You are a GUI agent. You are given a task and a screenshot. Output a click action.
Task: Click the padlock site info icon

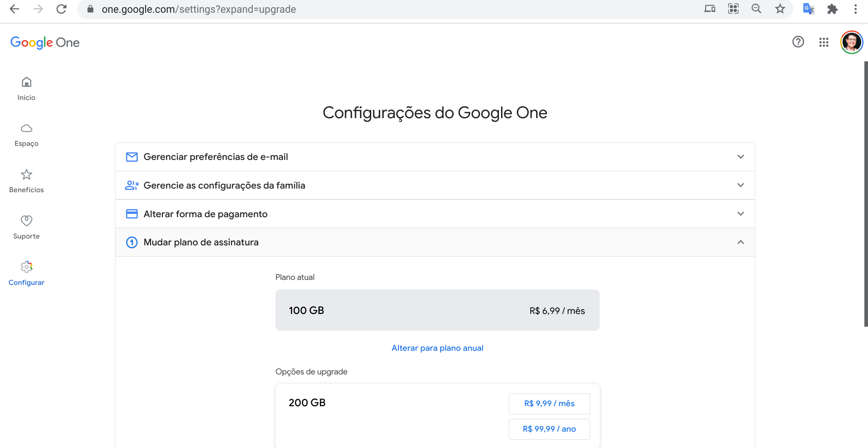coord(90,9)
